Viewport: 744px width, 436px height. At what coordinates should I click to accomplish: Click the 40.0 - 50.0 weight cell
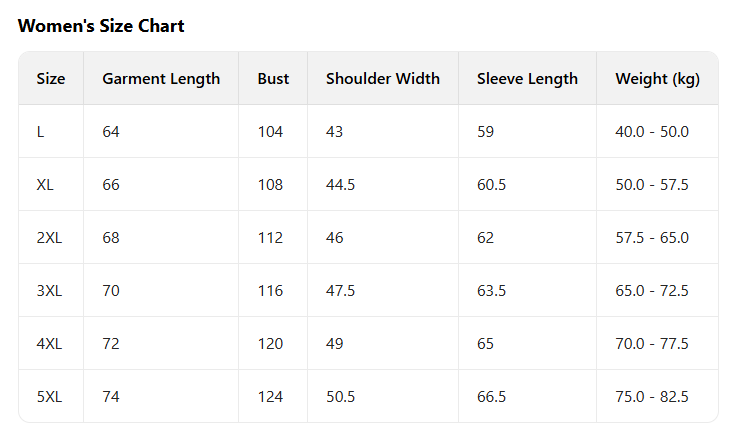(x=652, y=132)
